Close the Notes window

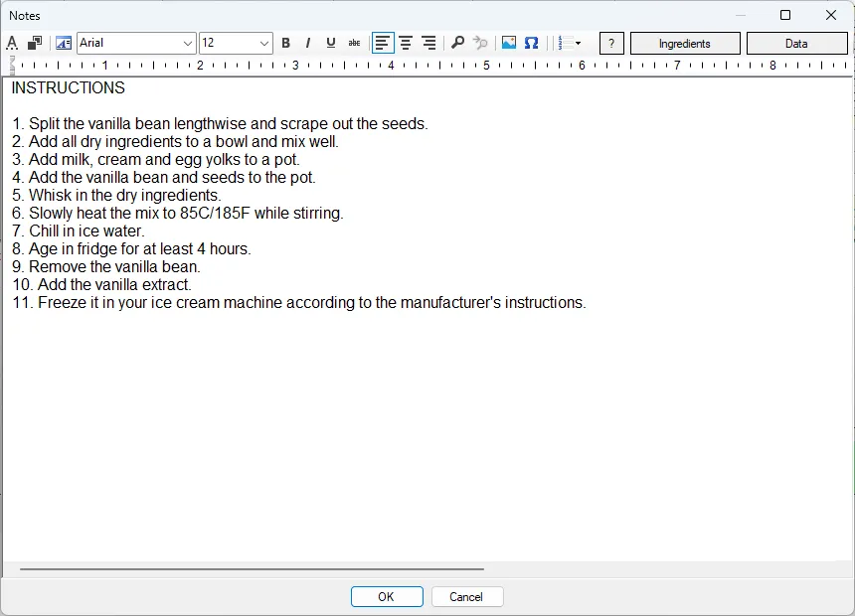(x=831, y=15)
